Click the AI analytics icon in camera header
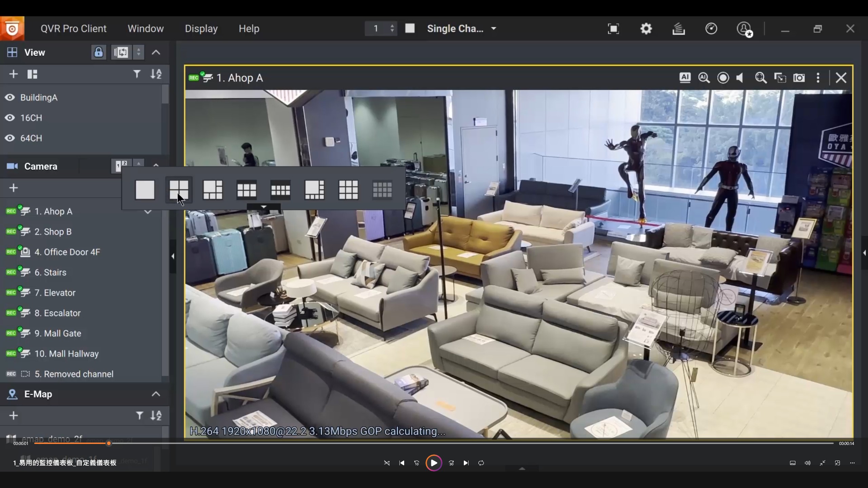 (x=685, y=78)
